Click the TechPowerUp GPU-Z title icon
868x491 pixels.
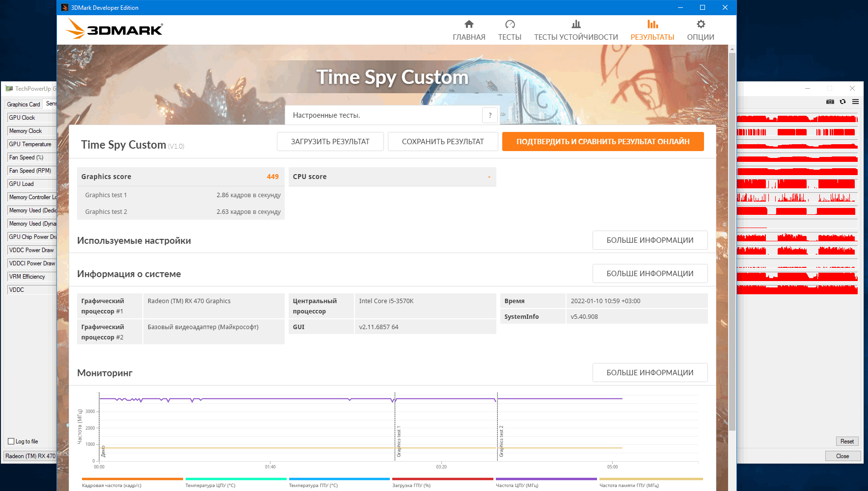click(x=9, y=89)
